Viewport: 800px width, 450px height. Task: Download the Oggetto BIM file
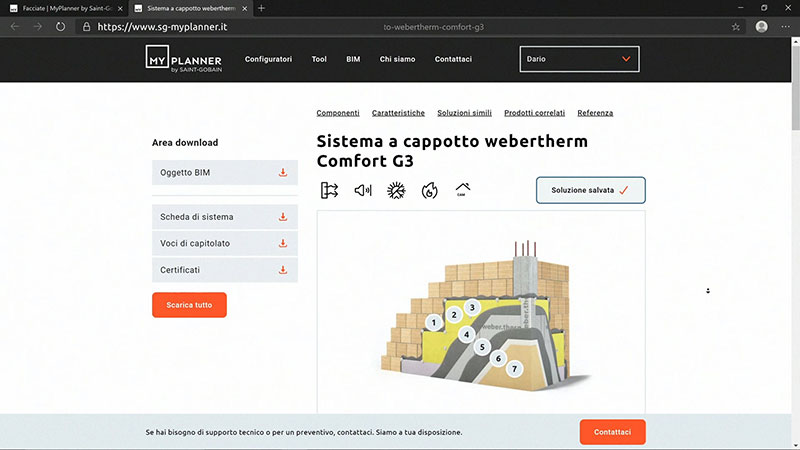pyautogui.click(x=283, y=173)
